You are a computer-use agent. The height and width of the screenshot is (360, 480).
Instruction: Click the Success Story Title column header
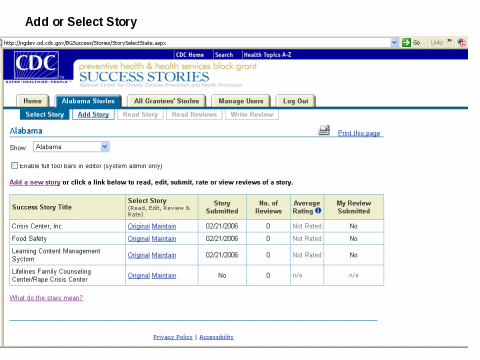point(67,207)
